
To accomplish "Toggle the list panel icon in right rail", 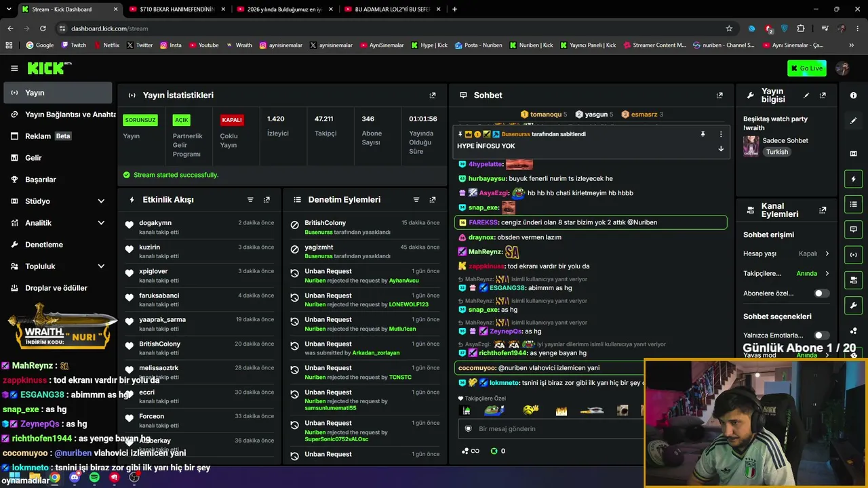I will 854,204.
